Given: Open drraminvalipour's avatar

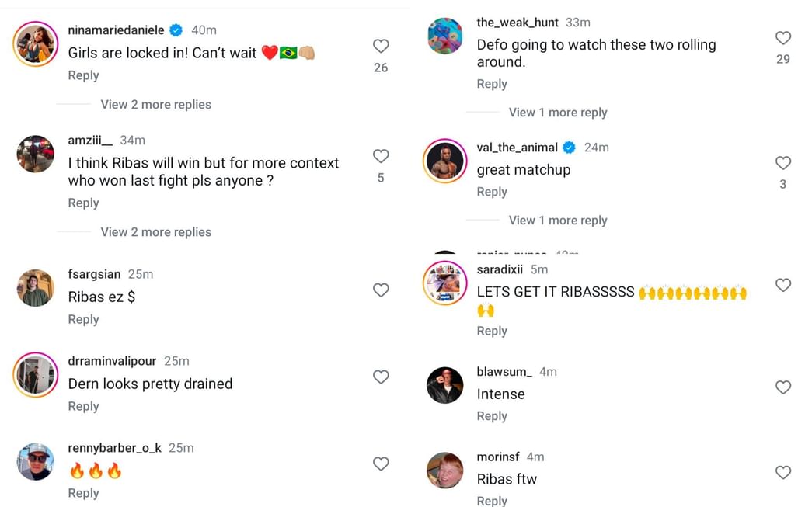Looking at the screenshot, I should click(35, 377).
